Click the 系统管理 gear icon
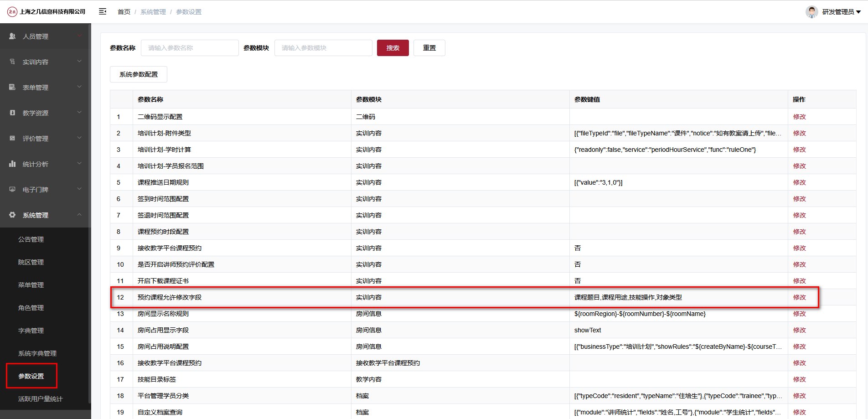 click(x=12, y=215)
